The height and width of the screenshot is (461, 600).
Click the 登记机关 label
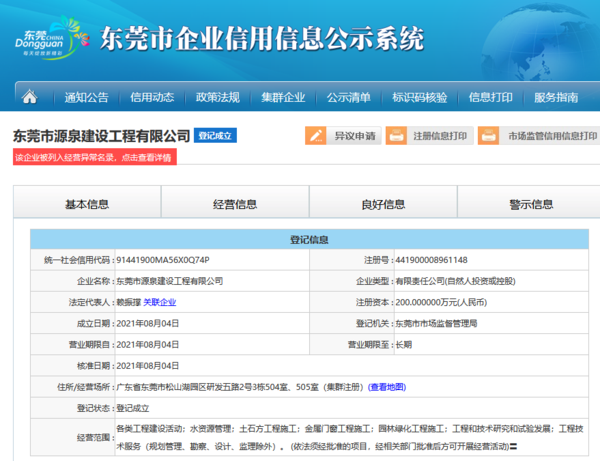[375, 324]
